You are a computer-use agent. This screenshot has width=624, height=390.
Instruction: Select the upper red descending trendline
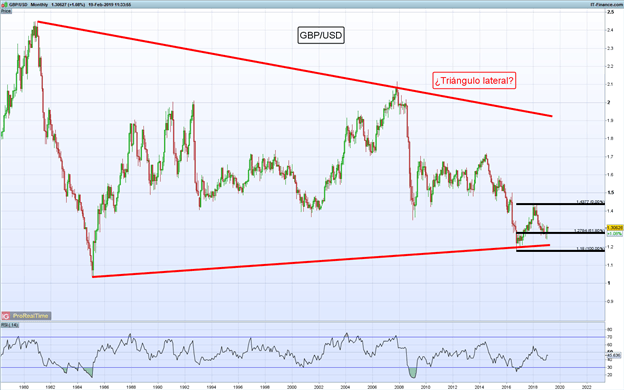coord(294,69)
